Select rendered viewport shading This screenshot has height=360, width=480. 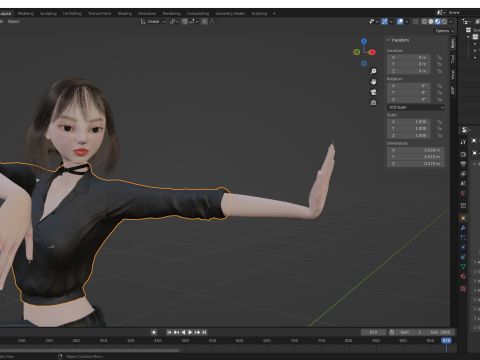[444, 22]
